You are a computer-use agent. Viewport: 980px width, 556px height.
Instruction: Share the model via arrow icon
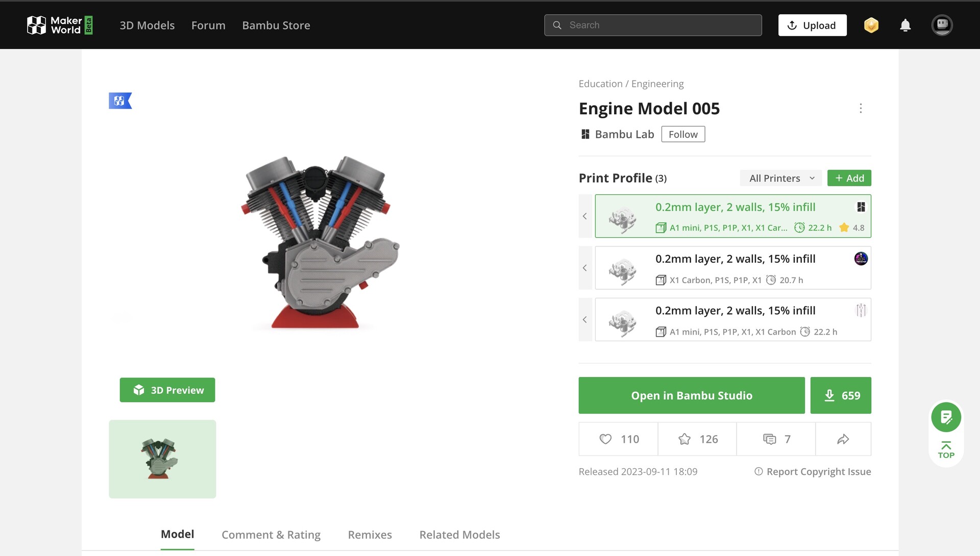[x=843, y=439]
